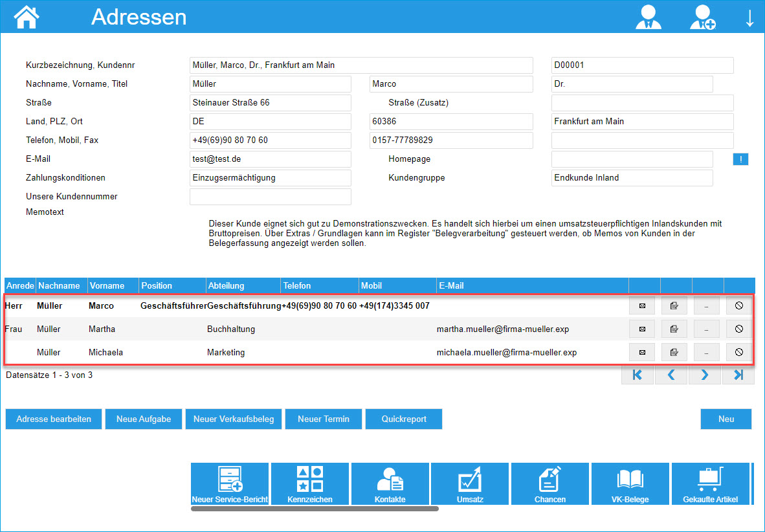Go to home via house icon

[x=27, y=17]
